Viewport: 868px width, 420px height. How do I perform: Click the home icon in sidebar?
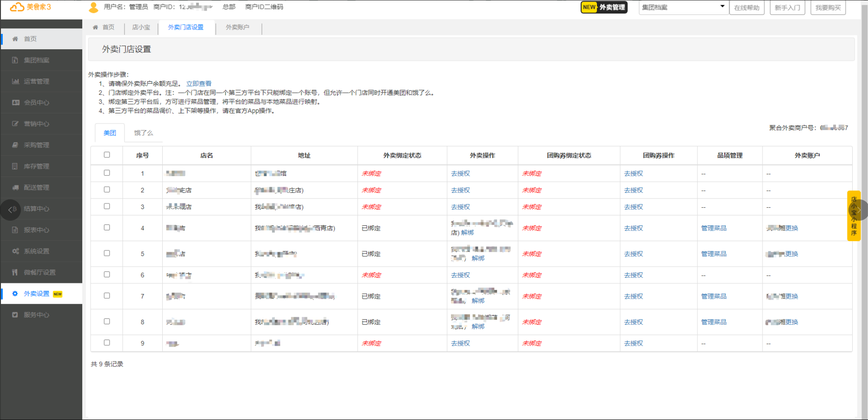[x=15, y=39]
